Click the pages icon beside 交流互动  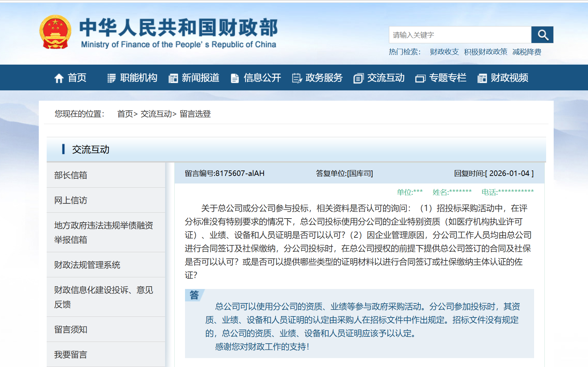[x=358, y=78]
